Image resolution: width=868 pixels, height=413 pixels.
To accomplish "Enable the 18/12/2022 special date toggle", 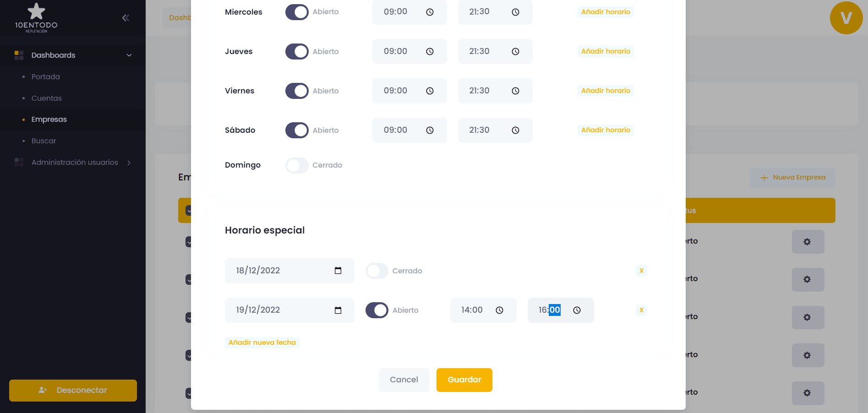I will coord(377,271).
